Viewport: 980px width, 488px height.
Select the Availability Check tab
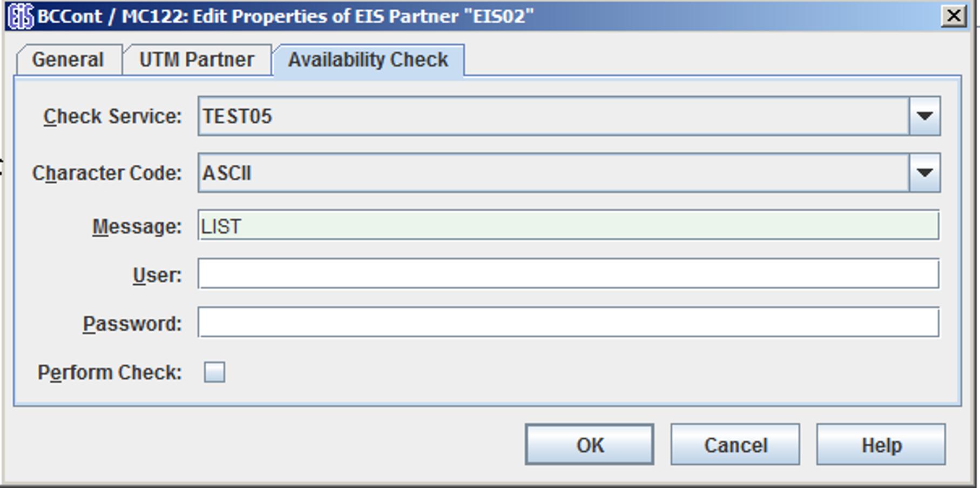click(368, 59)
